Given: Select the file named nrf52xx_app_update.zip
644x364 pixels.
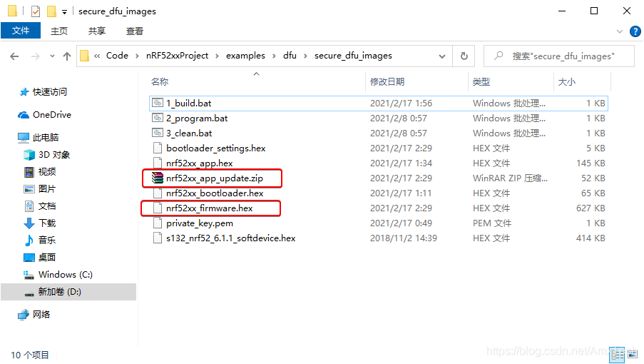Looking at the screenshot, I should click(215, 178).
